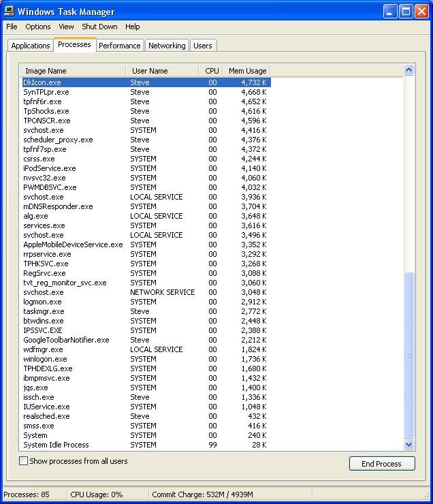The width and height of the screenshot is (433, 504).
Task: Select the csrss.exe process
Action: point(146,159)
